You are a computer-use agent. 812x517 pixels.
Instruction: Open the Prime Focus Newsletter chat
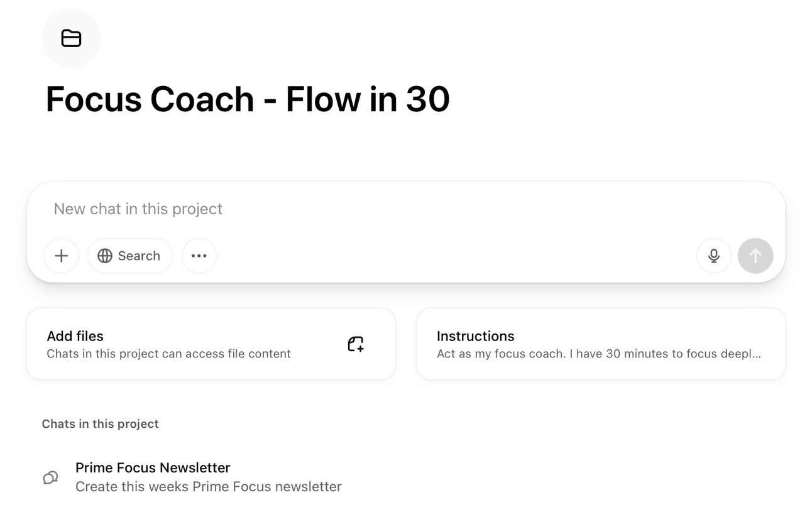tap(153, 468)
